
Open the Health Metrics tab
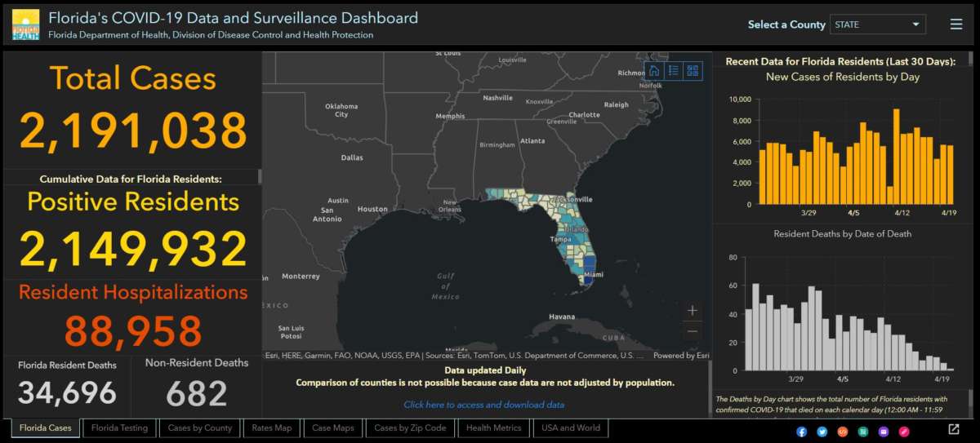coord(493,427)
